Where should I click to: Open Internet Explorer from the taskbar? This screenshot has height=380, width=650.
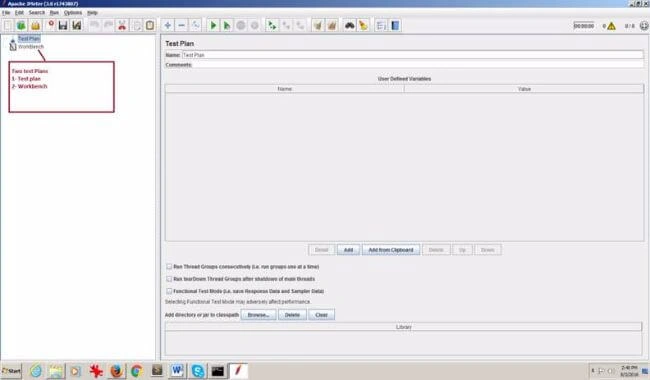click(36, 371)
